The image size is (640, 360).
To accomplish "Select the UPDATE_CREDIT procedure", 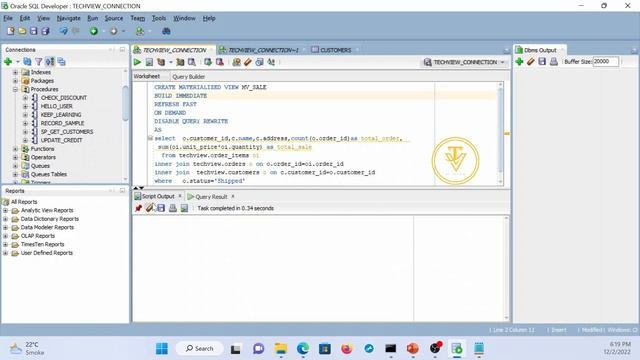I will click(61, 140).
